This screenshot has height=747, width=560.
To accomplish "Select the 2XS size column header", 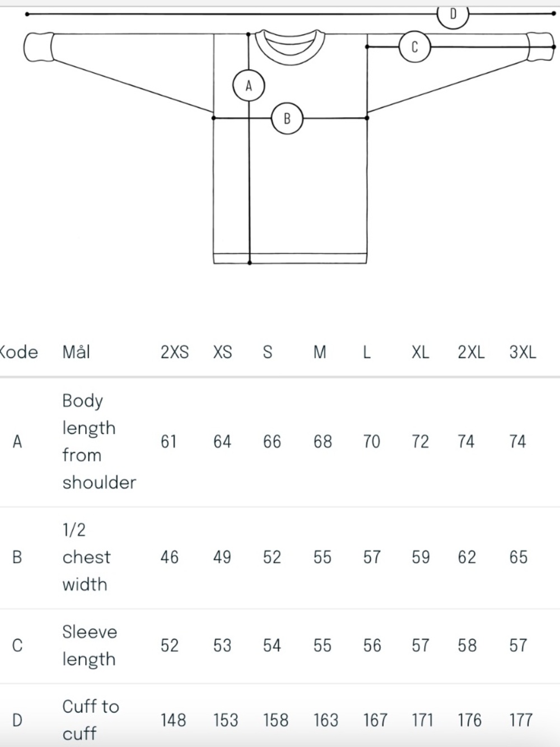I will coord(175,352).
